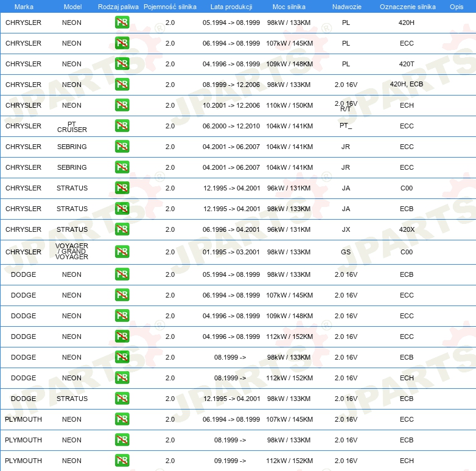This screenshot has width=476, height=471.
Task: Click the Moc silnika column header
Action: coord(289,7)
